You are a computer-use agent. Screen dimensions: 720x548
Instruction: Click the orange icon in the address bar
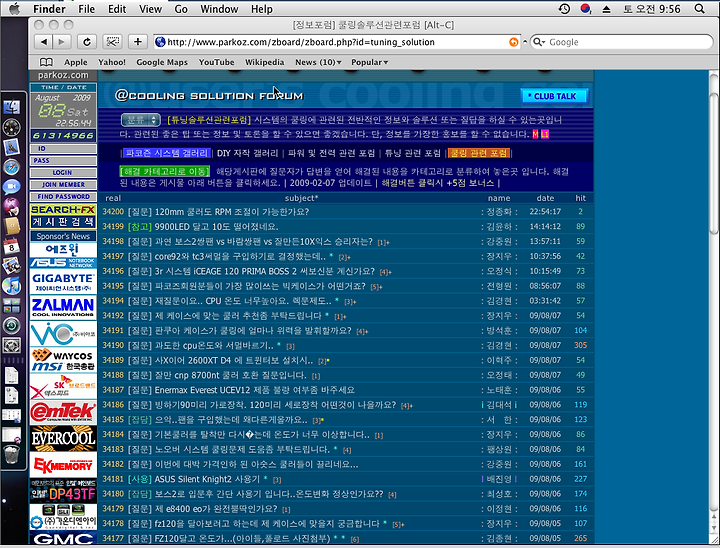click(x=513, y=42)
